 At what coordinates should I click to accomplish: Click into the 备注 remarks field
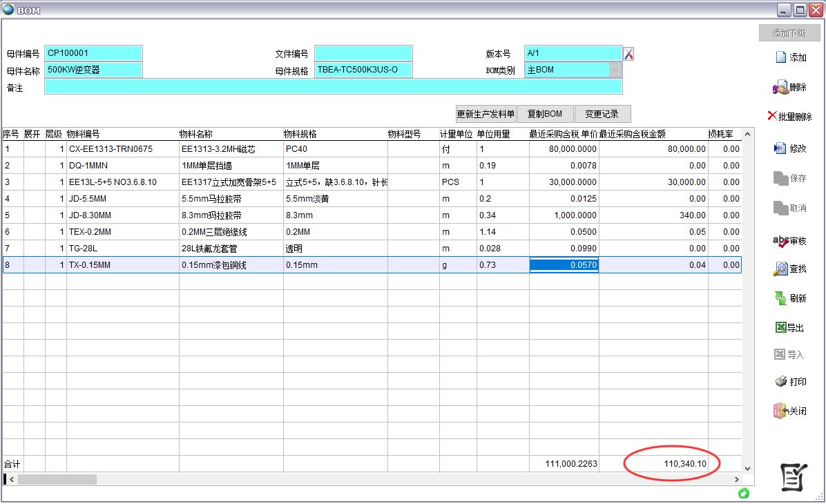[333, 87]
